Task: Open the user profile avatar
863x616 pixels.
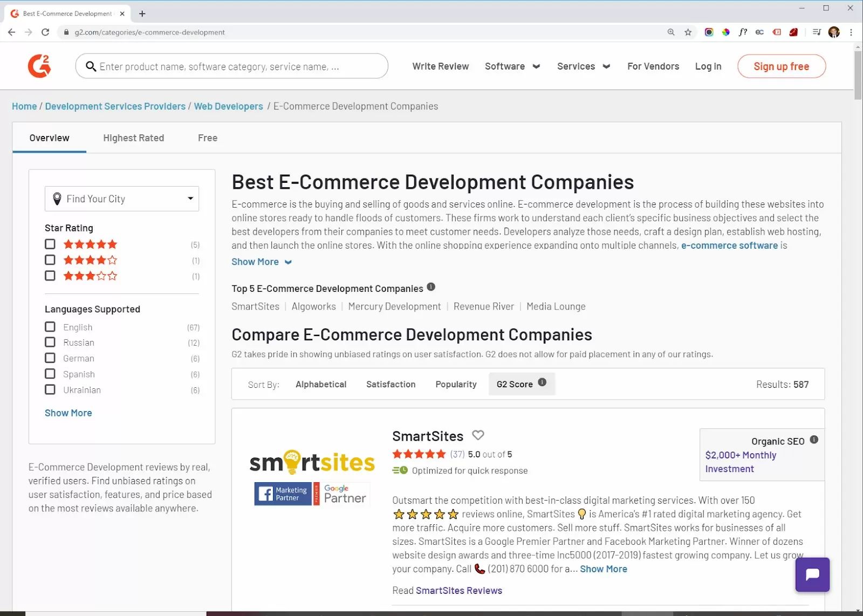Action: coord(834,32)
